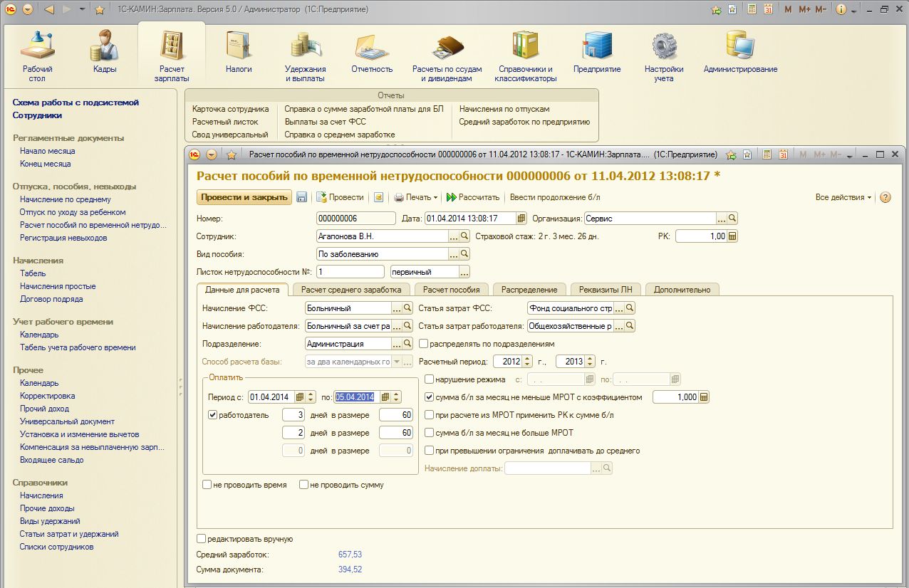Open the Отчетность section
Viewport: 909px width, 588px height.
pos(372,53)
